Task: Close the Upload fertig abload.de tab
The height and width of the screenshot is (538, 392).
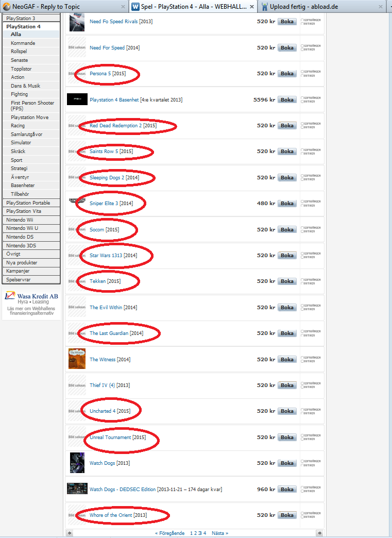Action: click(380, 7)
